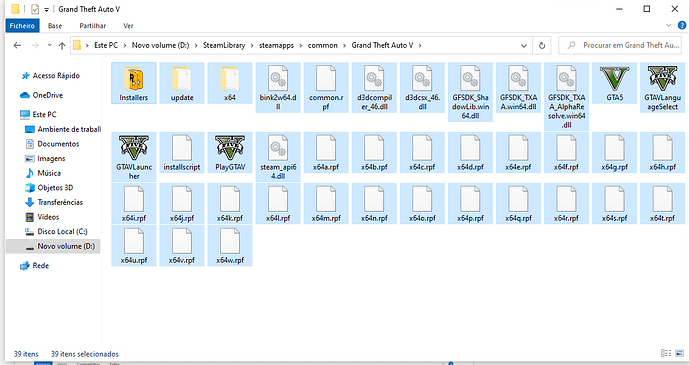Open recent locations dropdown arrow
The height and width of the screenshot is (365, 690).
click(49, 45)
